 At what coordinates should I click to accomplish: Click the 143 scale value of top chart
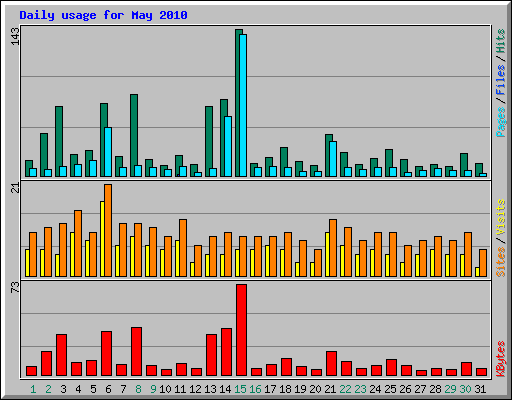[x=15, y=36]
